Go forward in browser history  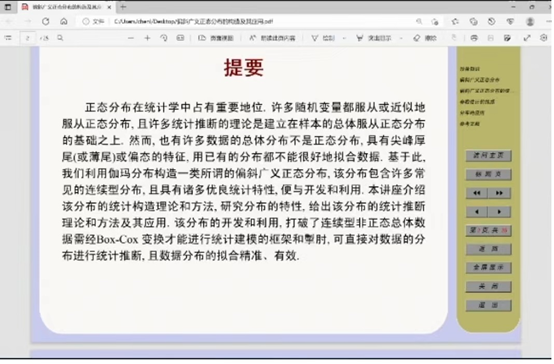(28, 22)
